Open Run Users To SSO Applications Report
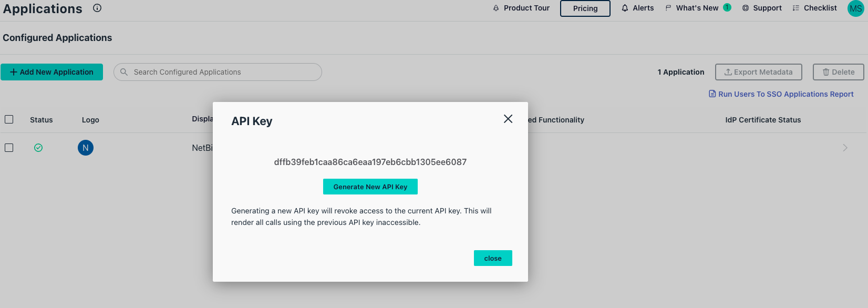868x308 pixels. 781,94
